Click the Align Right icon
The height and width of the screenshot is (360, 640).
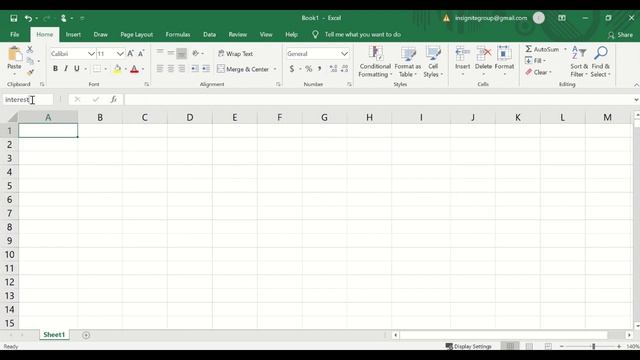181,69
